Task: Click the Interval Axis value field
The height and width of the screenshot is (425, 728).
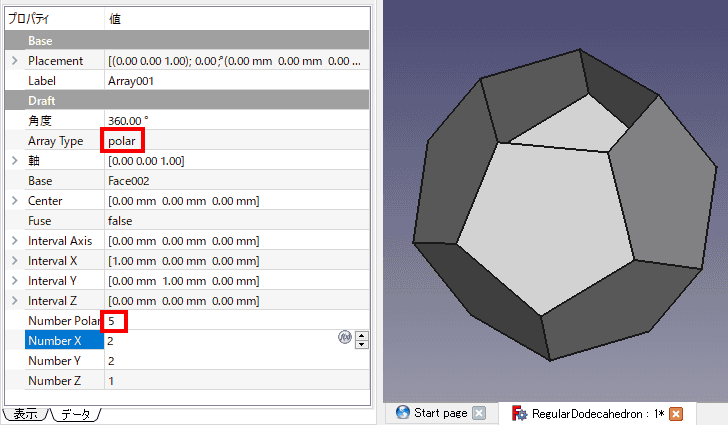Action: (x=237, y=241)
